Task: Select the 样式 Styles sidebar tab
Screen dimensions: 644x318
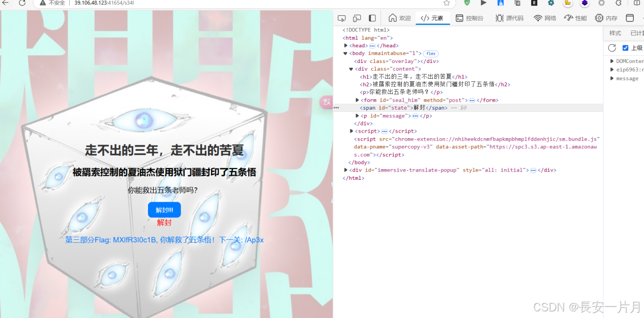Action: click(x=615, y=33)
